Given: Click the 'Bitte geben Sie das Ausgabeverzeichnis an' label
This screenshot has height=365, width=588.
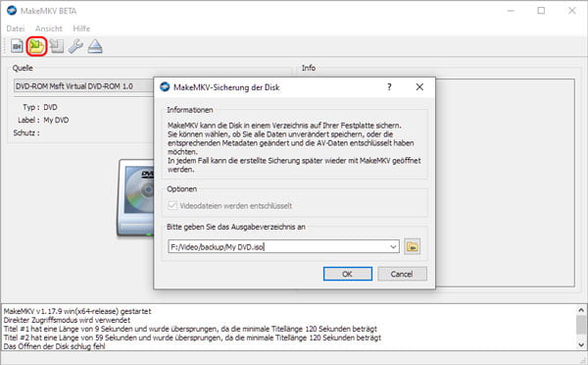Looking at the screenshot, I should pos(236,227).
